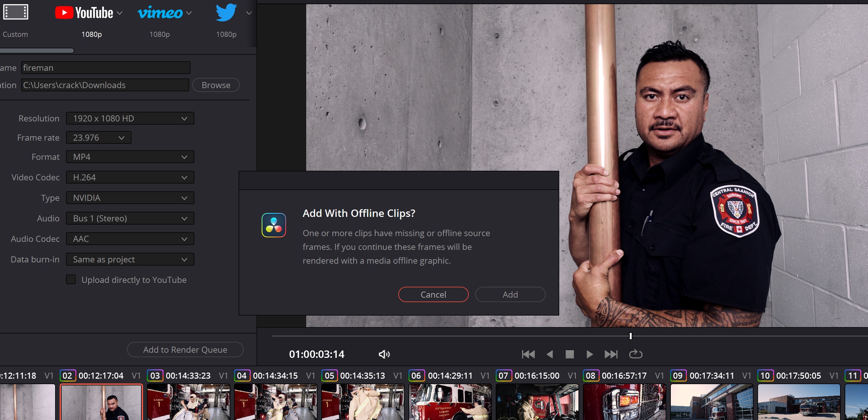Open the YouTube preset options chevron
Screen dimensions: 868x420
click(x=120, y=13)
